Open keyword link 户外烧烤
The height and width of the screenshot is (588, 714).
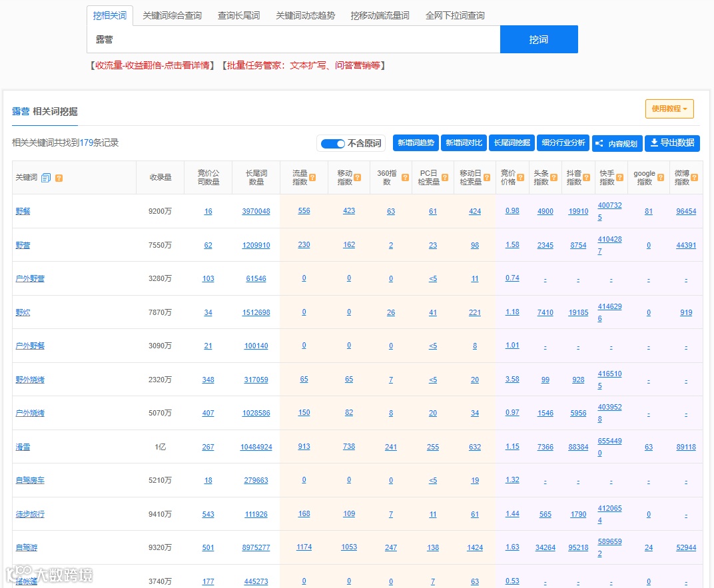coord(30,414)
